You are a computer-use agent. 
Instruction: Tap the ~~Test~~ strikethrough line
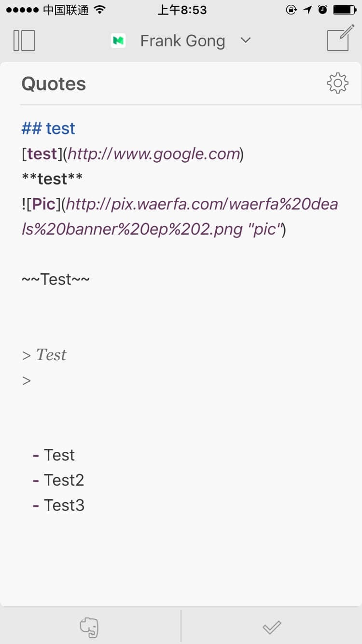click(56, 279)
